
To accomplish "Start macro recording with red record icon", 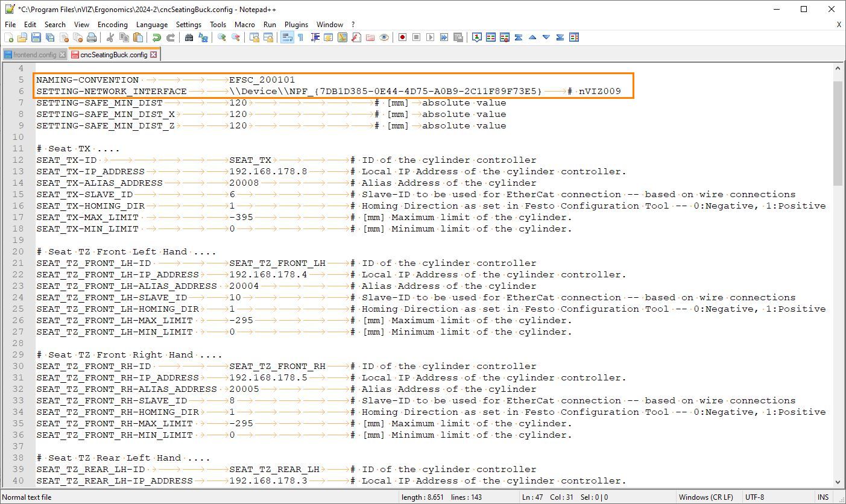I will pyautogui.click(x=402, y=37).
